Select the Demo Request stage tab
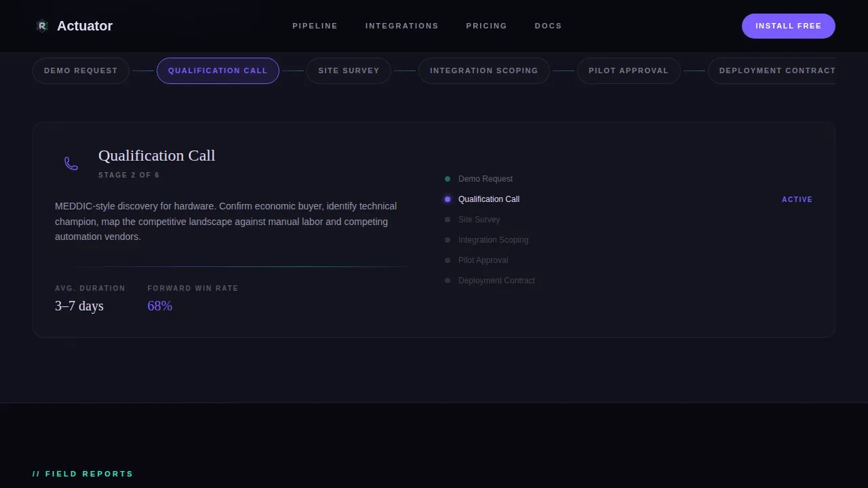Image resolution: width=868 pixels, height=488 pixels. [x=81, y=70]
